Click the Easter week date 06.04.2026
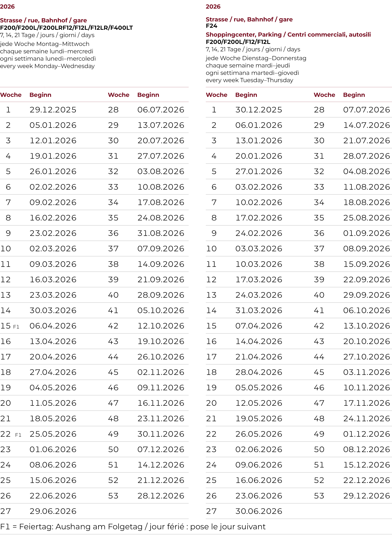The height and width of the screenshot is (538, 392). click(53, 326)
